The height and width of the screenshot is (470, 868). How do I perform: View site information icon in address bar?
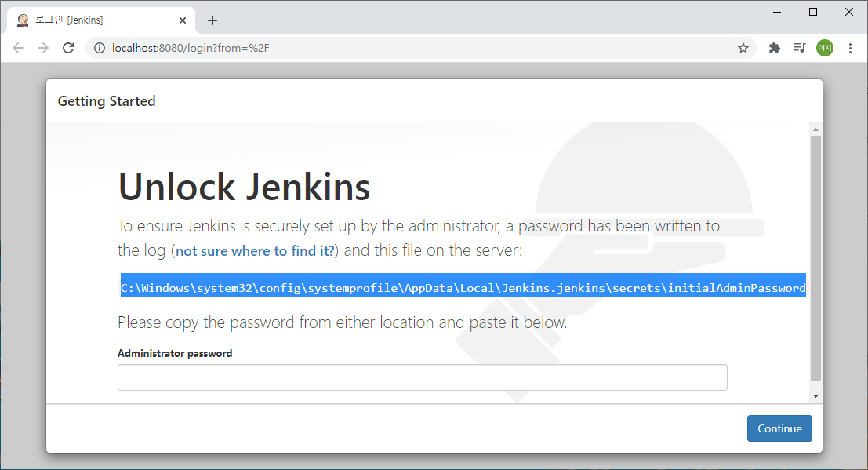pyautogui.click(x=100, y=48)
